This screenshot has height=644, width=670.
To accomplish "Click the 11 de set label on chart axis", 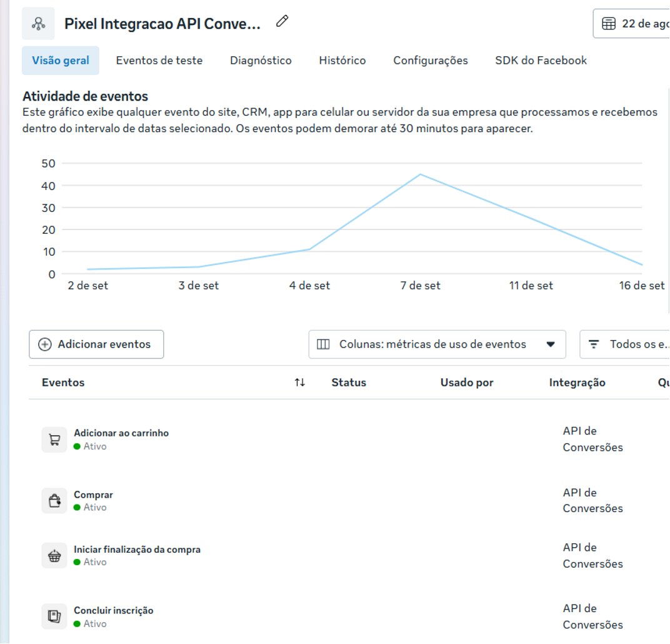I will click(x=531, y=286).
